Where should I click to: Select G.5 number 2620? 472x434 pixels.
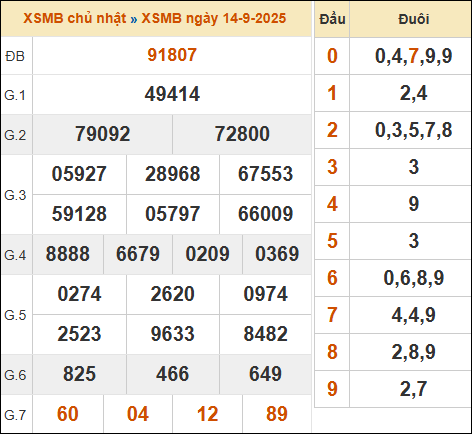pos(172,294)
